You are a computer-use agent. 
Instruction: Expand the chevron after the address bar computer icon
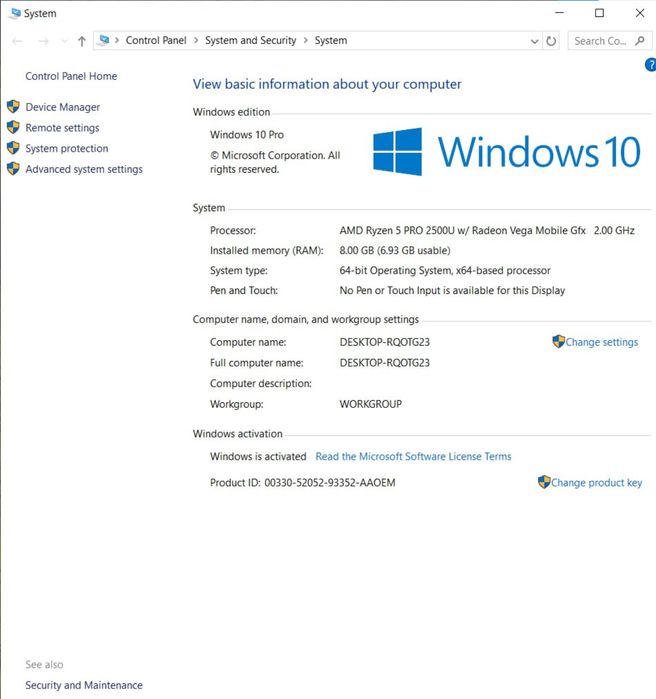click(117, 40)
